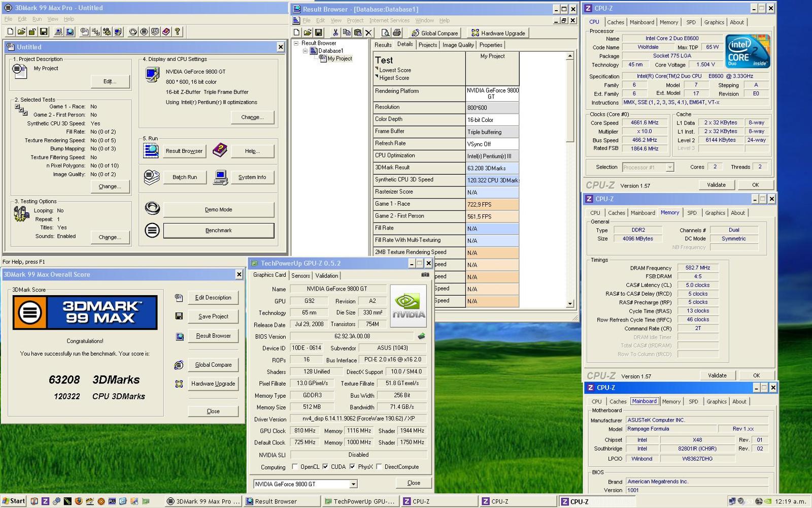Viewport: 812px width, 508px height.
Task: Click Print Preview icon in Result Browser toolbar
Action: click(385, 33)
